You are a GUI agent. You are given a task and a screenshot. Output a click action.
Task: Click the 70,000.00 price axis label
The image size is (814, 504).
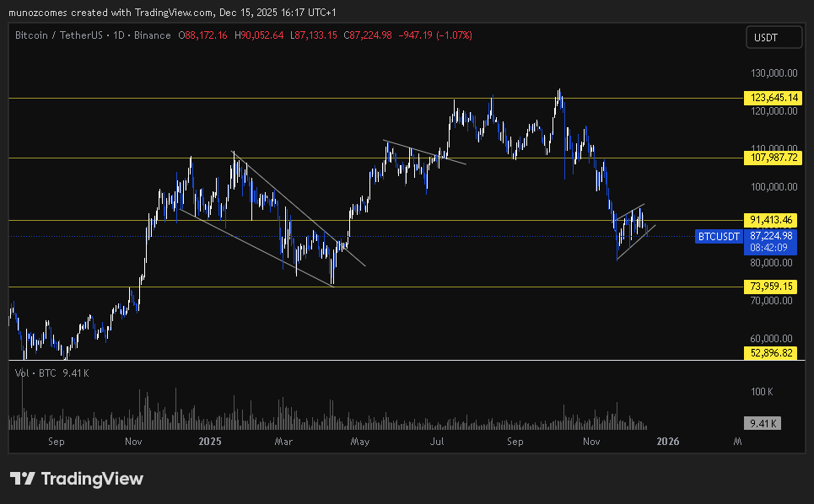tap(772, 301)
